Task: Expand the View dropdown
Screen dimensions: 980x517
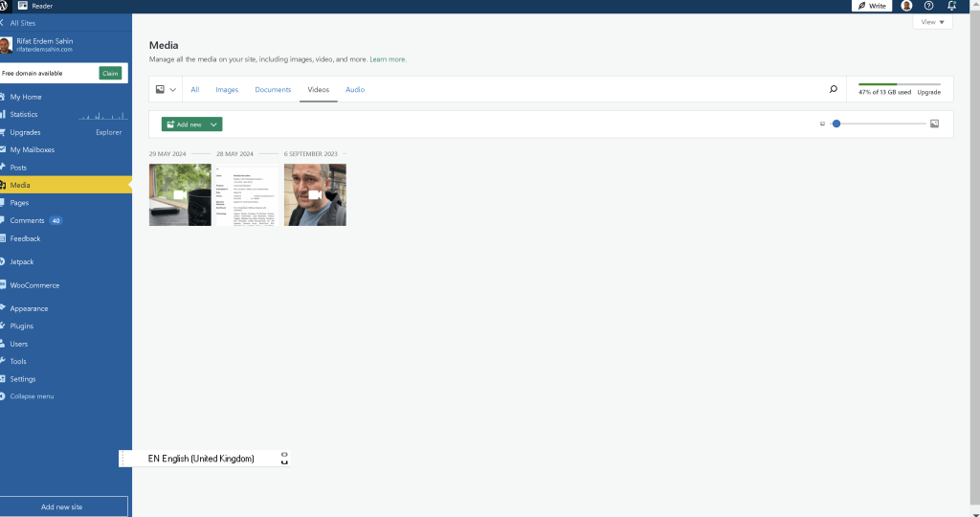Action: (x=932, y=22)
